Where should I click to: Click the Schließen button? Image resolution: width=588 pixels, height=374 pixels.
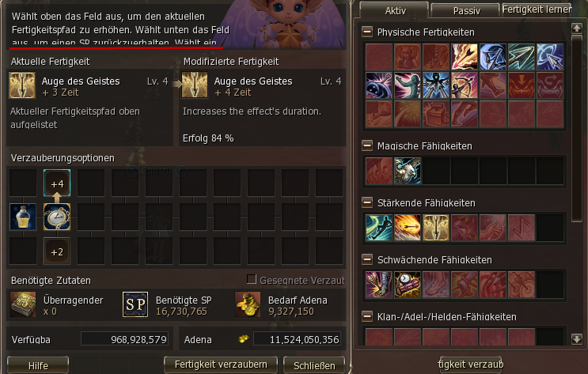tap(314, 365)
